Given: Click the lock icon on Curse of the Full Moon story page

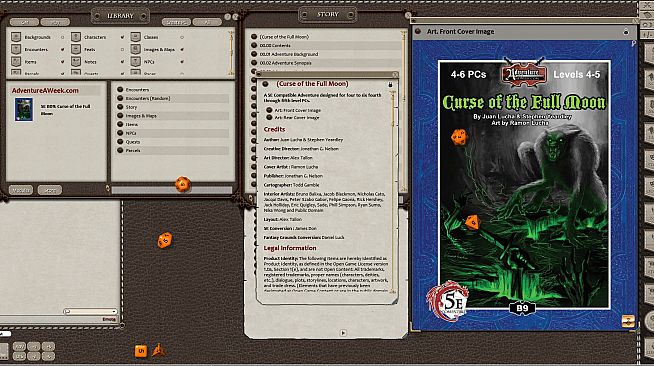Looking at the screenshot, I should tap(390, 85).
